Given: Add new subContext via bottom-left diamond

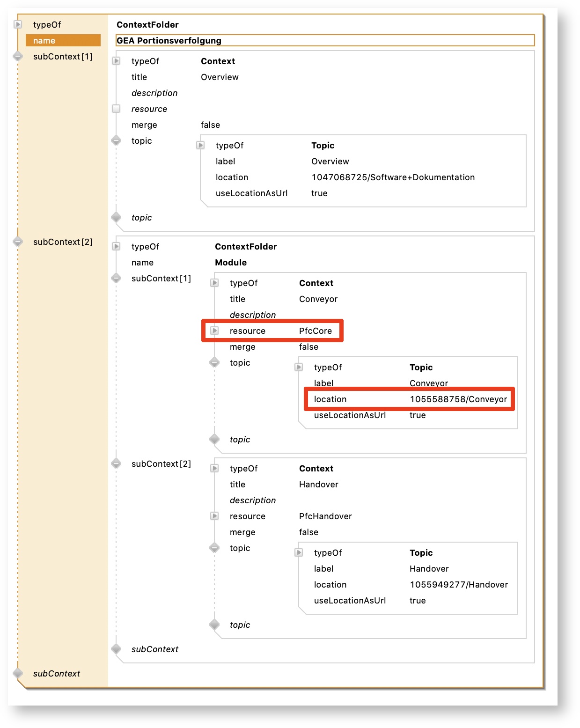Looking at the screenshot, I should coord(18,674).
